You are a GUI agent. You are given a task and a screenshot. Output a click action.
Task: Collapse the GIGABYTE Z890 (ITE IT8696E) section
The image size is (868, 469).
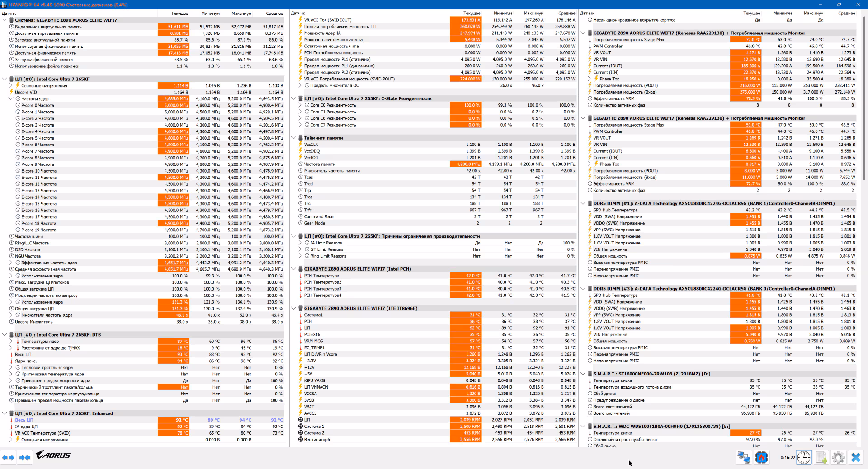(x=294, y=308)
